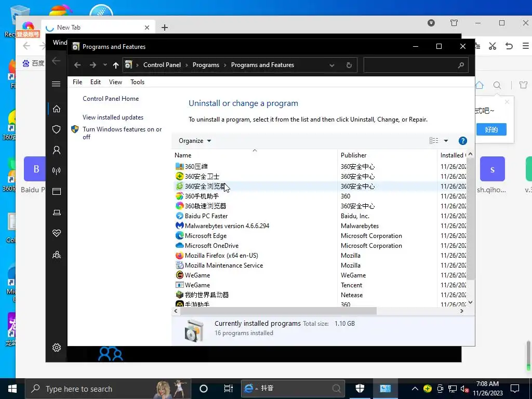This screenshot has height=399, width=532.
Task: Select the New Tab browser tab
Action: coord(98,28)
